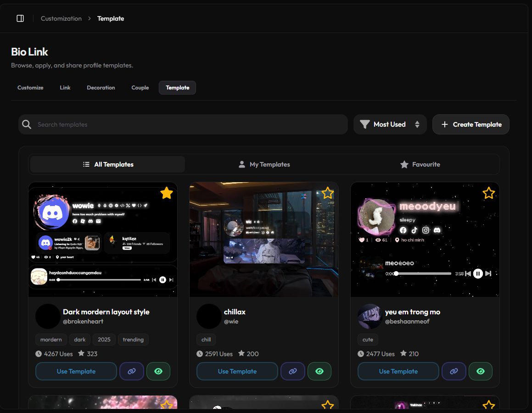
Task: Unfavourite Dark mordern layout template star
Action: pos(167,193)
